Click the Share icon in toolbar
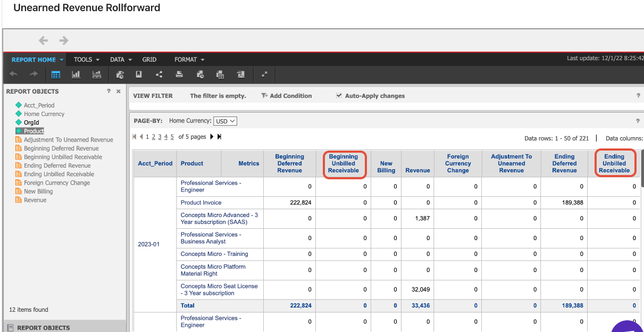Screen dimensions: 644x332 (x=159, y=74)
